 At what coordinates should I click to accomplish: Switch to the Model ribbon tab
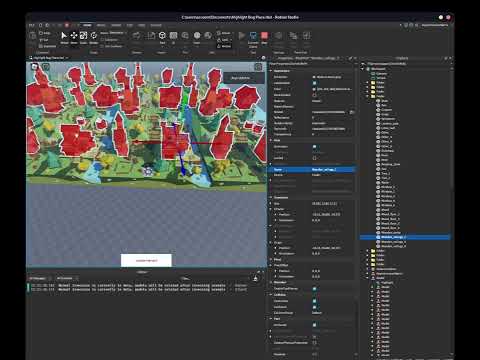[x=101, y=25]
